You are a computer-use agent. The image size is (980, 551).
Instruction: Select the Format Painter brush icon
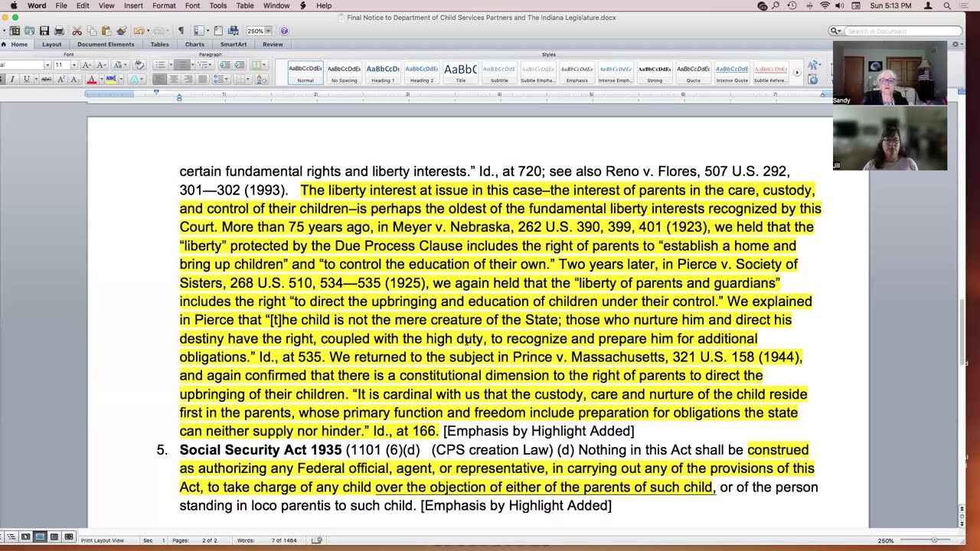pyautogui.click(x=121, y=31)
